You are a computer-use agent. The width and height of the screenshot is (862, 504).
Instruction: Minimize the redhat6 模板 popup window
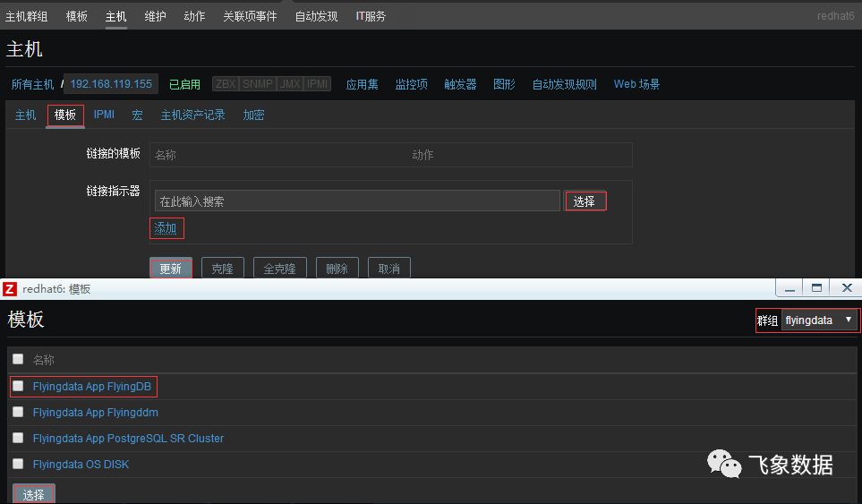[789, 288]
